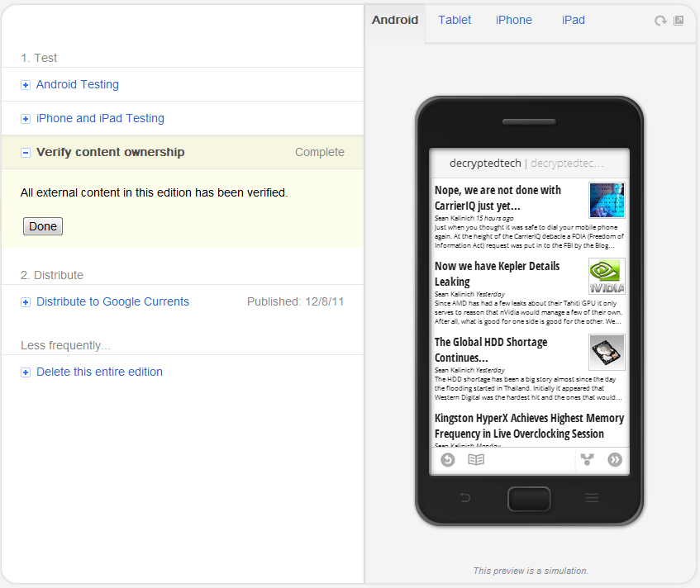Open the Android Testing link
The image size is (700, 588).
click(x=78, y=84)
